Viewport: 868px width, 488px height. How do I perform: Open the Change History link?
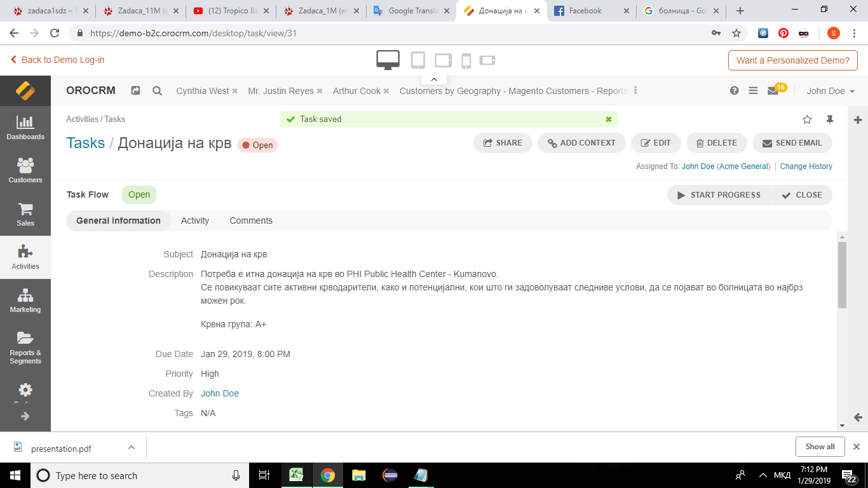[806, 166]
